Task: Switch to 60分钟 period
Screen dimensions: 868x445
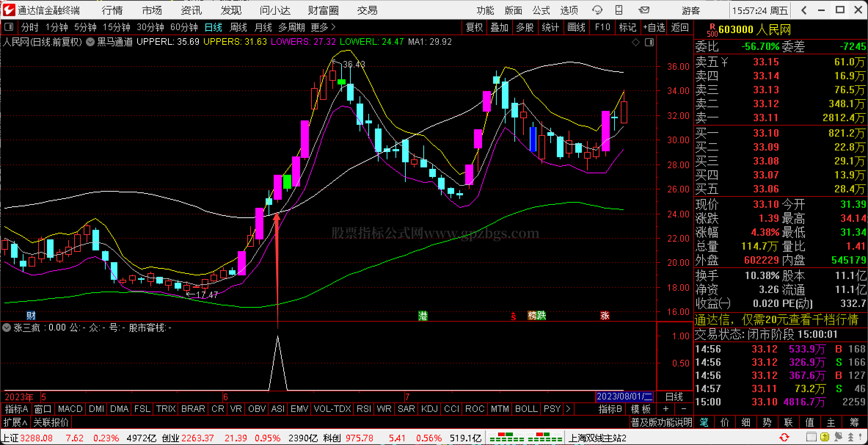Action: point(184,27)
